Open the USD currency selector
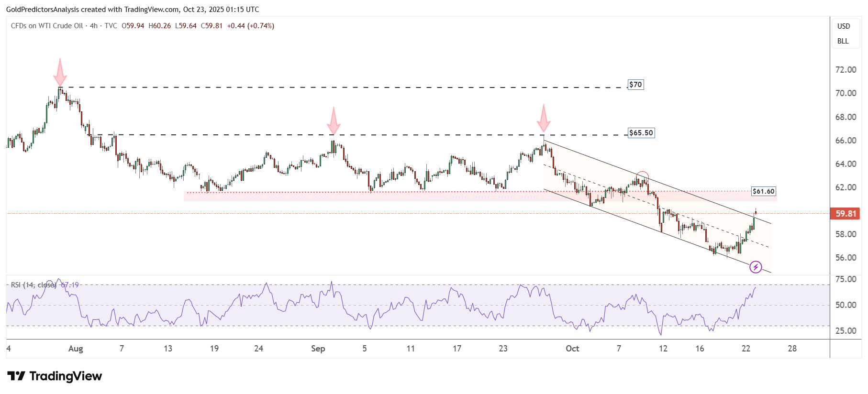The image size is (868, 394). coord(844,26)
